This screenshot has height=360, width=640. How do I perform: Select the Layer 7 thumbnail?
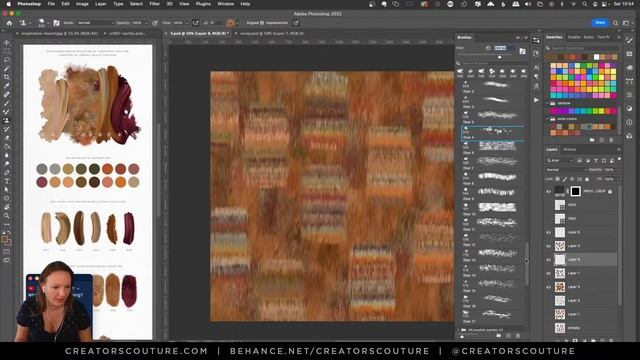pos(560,273)
